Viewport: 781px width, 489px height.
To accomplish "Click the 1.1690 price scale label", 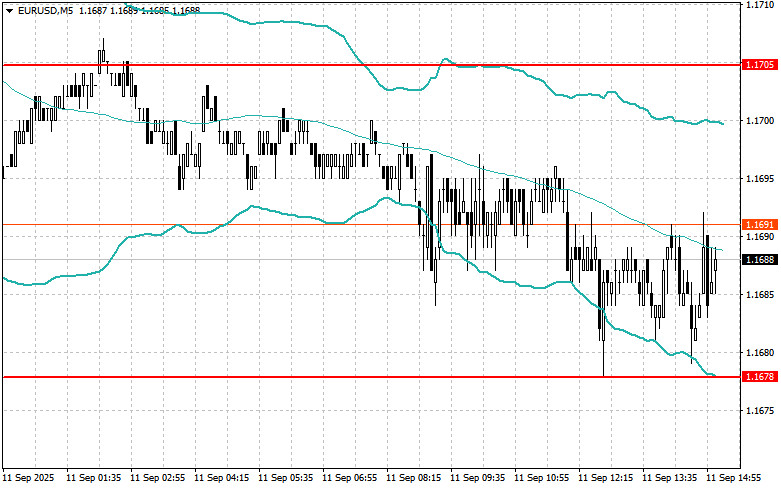I will tap(760, 237).
